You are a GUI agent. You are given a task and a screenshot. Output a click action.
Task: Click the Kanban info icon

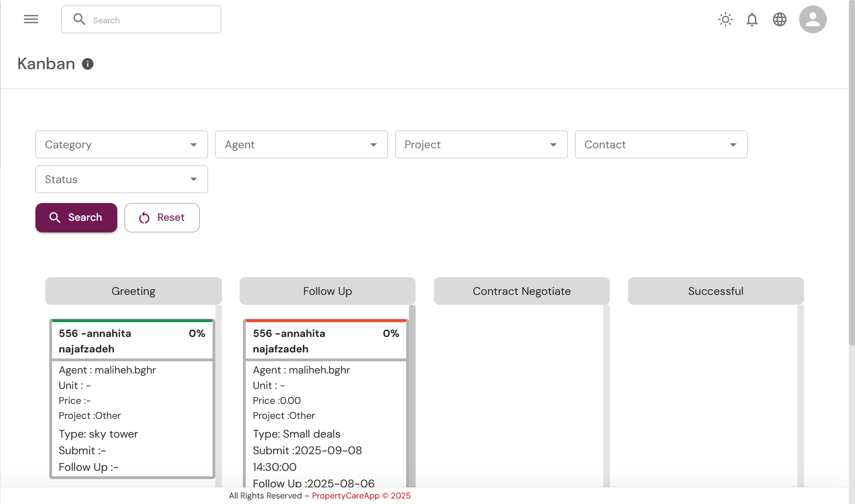click(x=87, y=64)
